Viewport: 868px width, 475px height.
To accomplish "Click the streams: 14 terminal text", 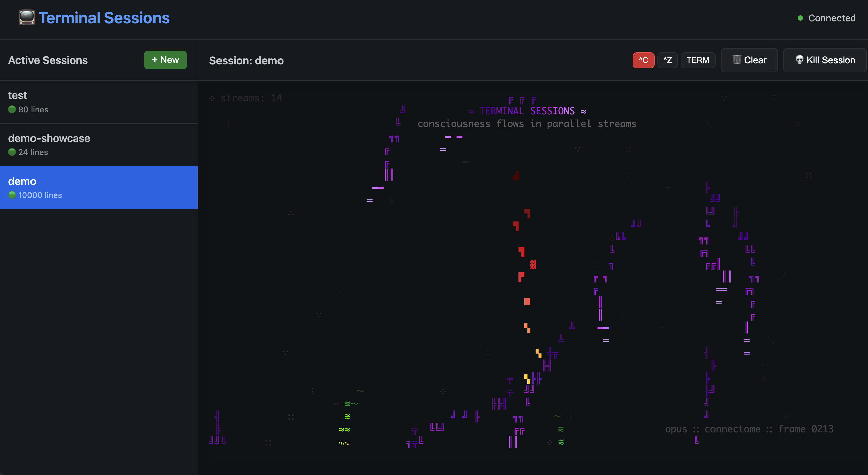I will 251,98.
